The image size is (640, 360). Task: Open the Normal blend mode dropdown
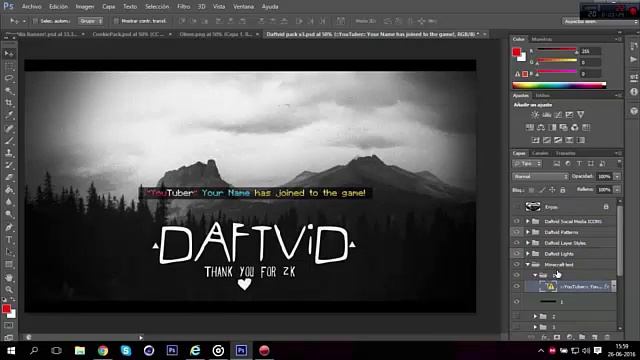click(x=540, y=176)
